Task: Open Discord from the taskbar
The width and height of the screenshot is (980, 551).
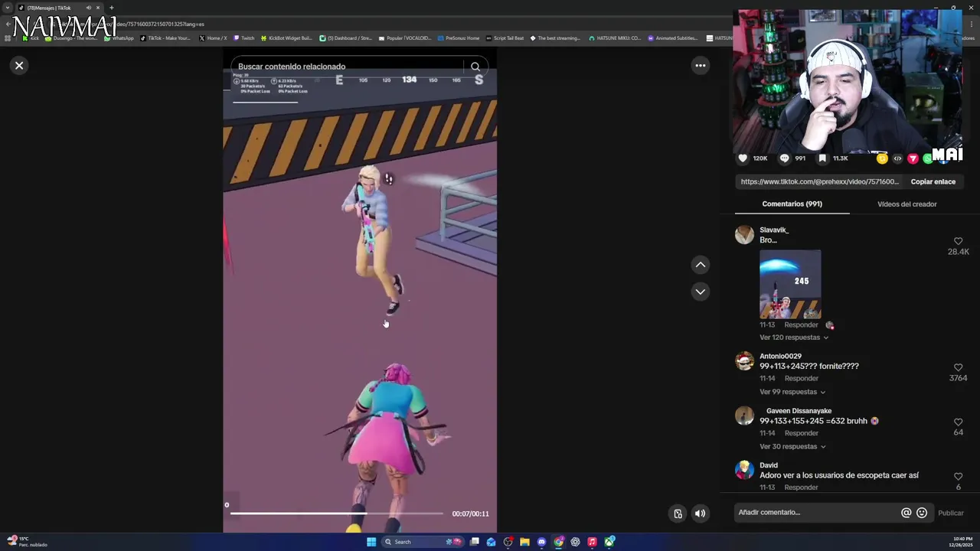Action: point(541,542)
